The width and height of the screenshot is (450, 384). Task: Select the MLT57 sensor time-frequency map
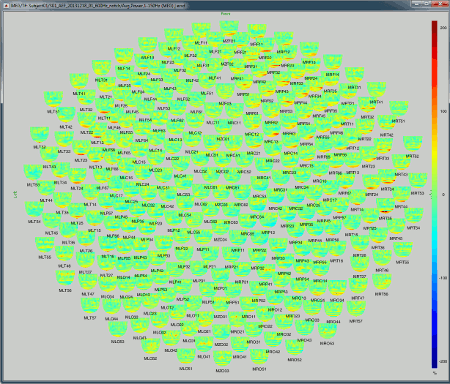point(90,306)
